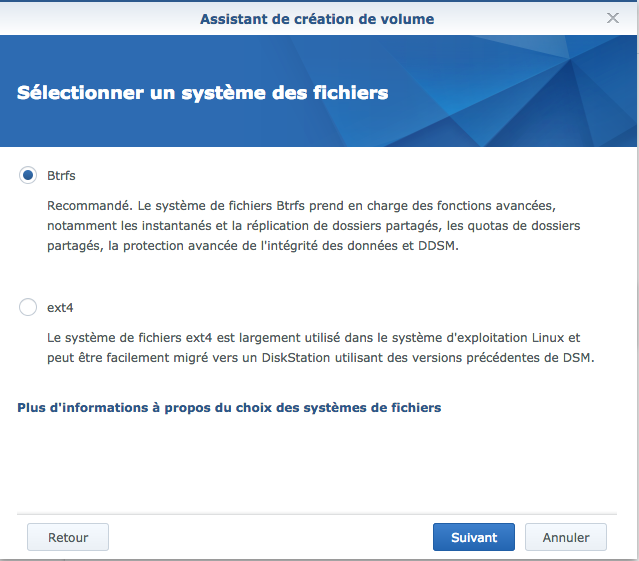Select the ext4 radio button
Image resolution: width=639 pixels, height=561 pixels.
(x=28, y=307)
